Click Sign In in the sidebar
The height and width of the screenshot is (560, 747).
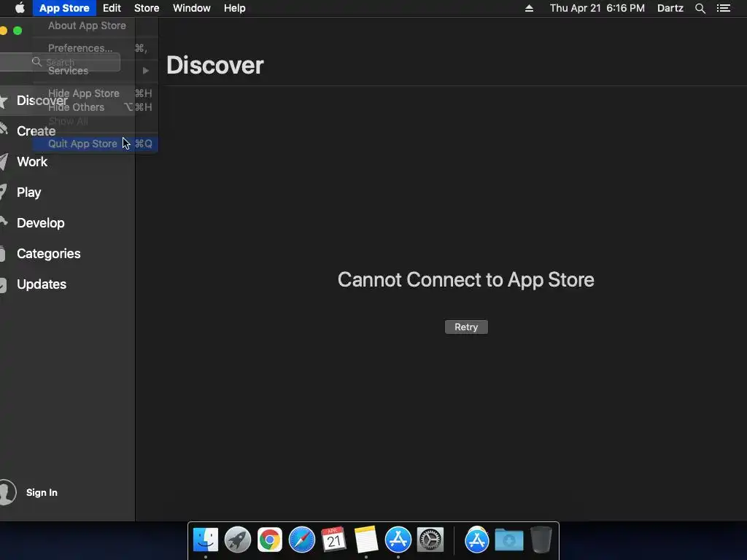(42, 492)
